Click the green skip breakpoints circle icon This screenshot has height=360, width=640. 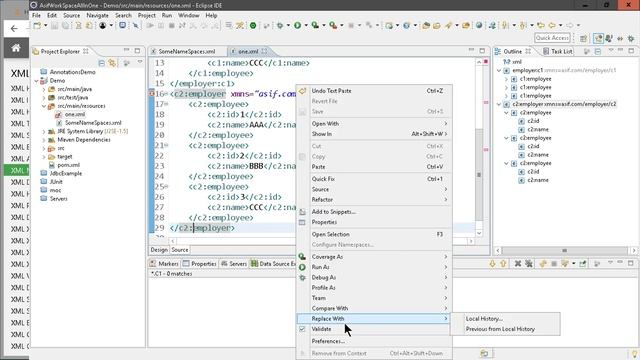pos(253,25)
